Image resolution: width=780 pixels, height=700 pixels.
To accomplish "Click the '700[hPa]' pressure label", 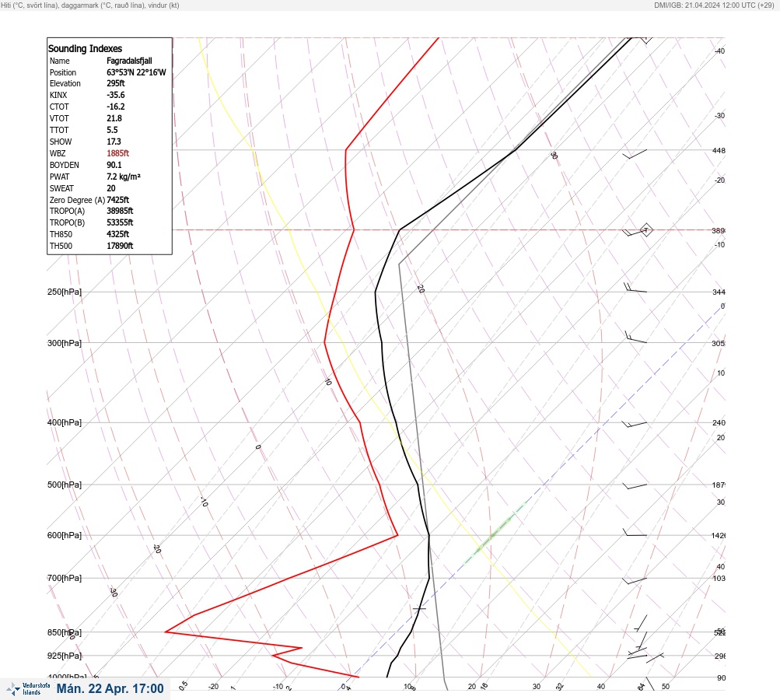I will click(65, 578).
